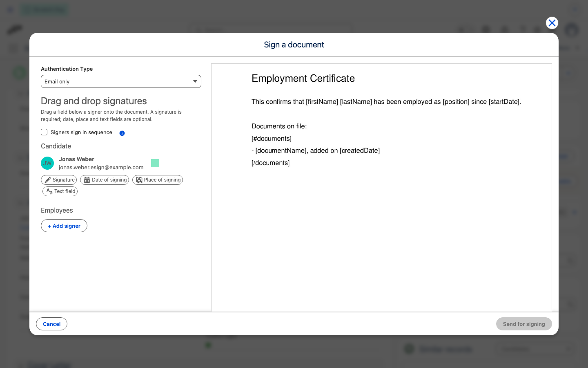Click the sentence starting "This confirms that"
The width and height of the screenshot is (588, 368).
pyautogui.click(x=386, y=102)
